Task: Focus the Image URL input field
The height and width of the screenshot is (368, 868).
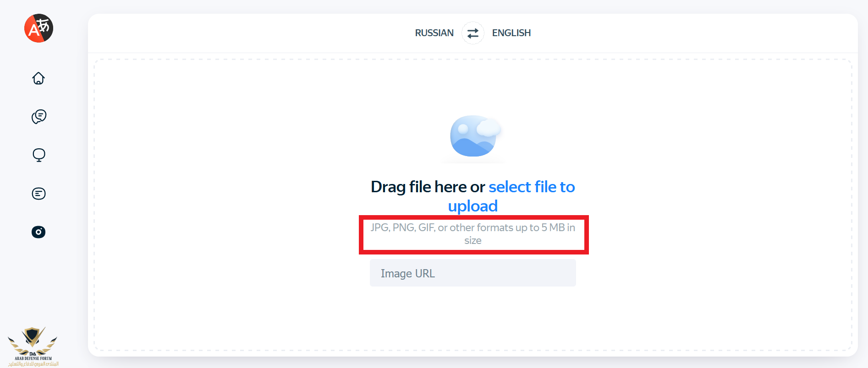Action: [x=472, y=273]
